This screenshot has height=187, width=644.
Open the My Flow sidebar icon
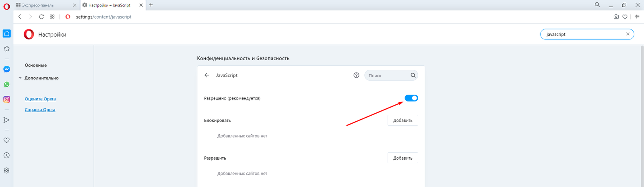click(x=6, y=120)
